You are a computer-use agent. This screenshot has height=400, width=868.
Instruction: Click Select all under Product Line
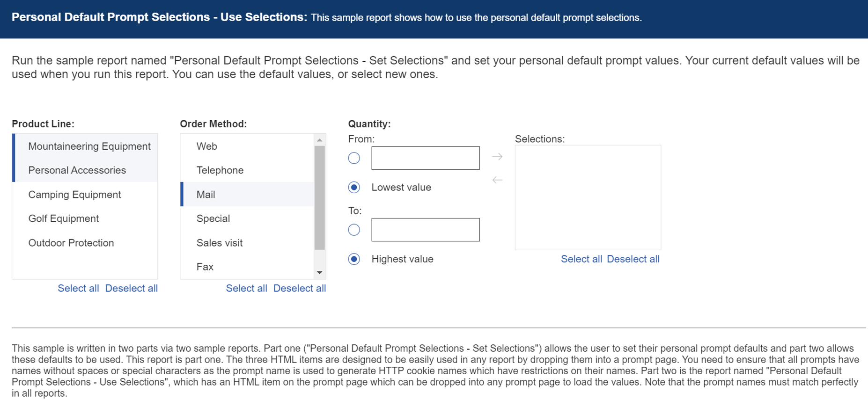[x=78, y=288]
